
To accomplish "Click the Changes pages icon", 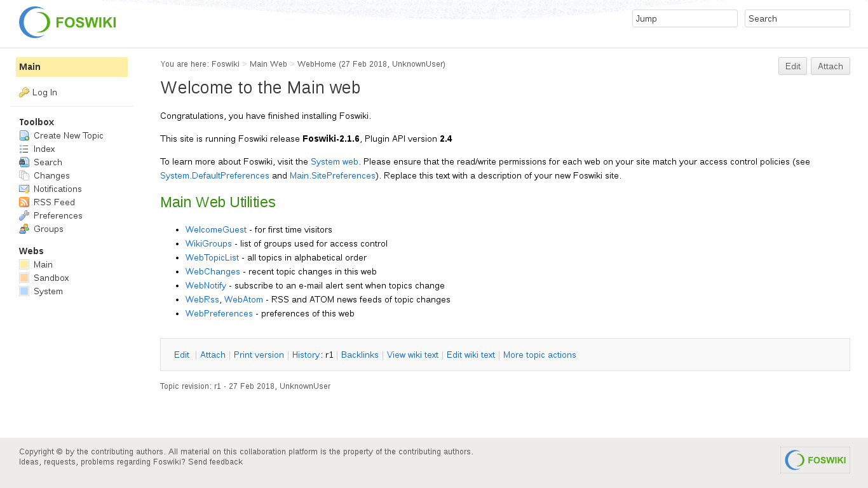I will point(24,175).
